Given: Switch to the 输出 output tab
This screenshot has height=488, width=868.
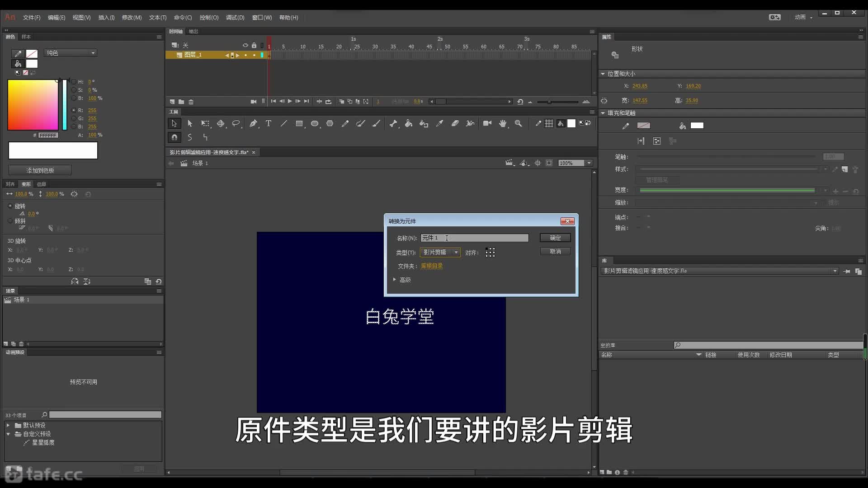Looking at the screenshot, I should point(193,31).
